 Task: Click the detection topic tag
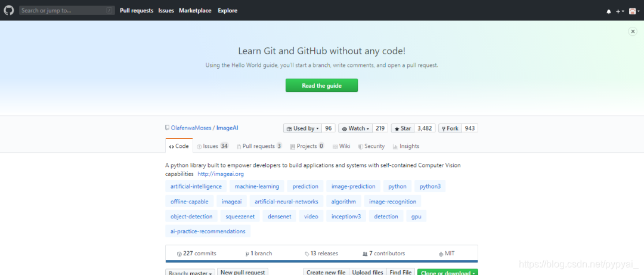tap(386, 216)
